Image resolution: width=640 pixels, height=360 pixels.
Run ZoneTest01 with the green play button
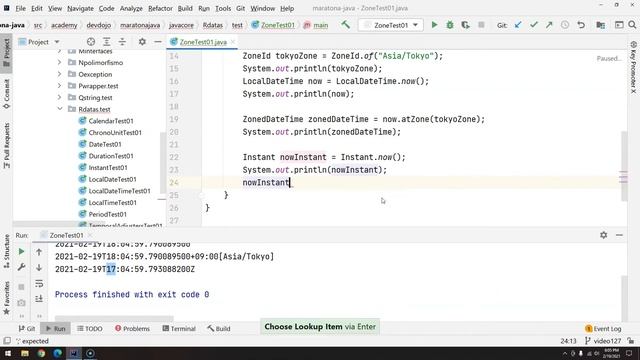434,25
